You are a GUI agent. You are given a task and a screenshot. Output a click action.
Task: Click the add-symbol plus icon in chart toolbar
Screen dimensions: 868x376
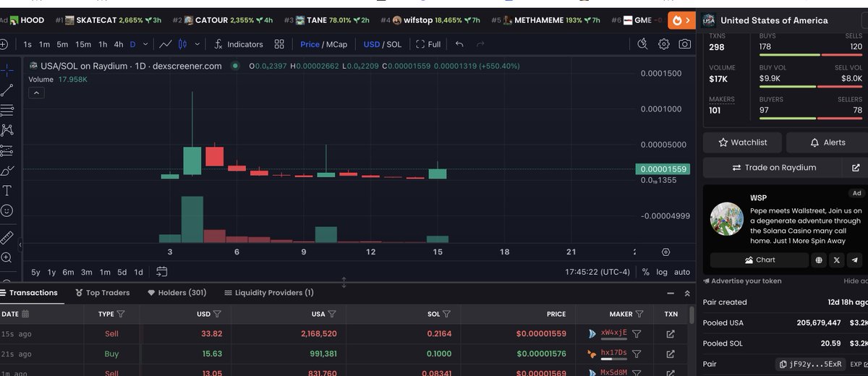(4, 44)
